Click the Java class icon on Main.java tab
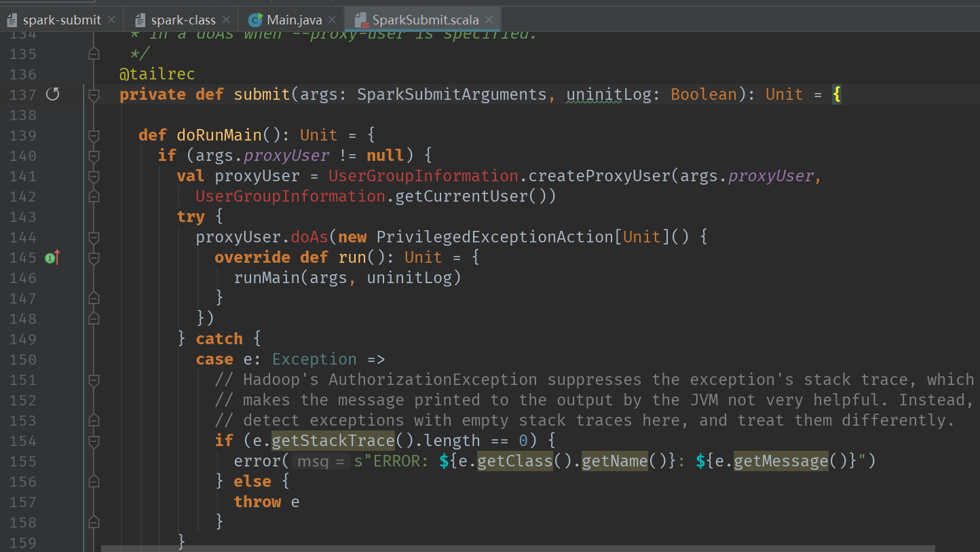980x552 pixels. pyautogui.click(x=255, y=20)
